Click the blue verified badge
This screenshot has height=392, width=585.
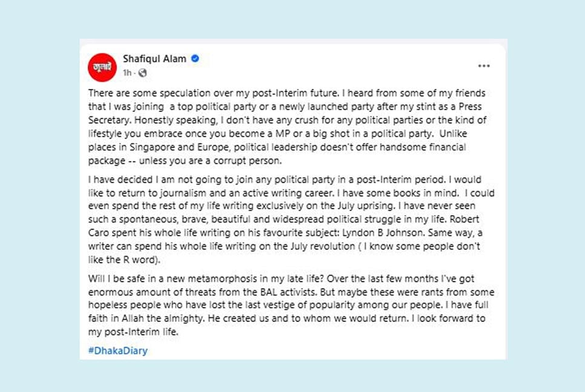[x=195, y=59]
